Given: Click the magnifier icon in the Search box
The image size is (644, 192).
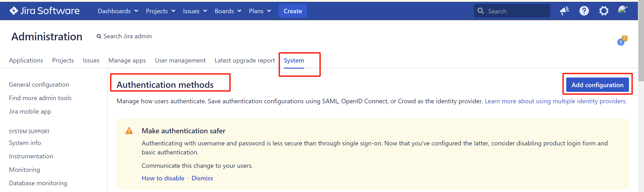Looking at the screenshot, I should (x=481, y=11).
